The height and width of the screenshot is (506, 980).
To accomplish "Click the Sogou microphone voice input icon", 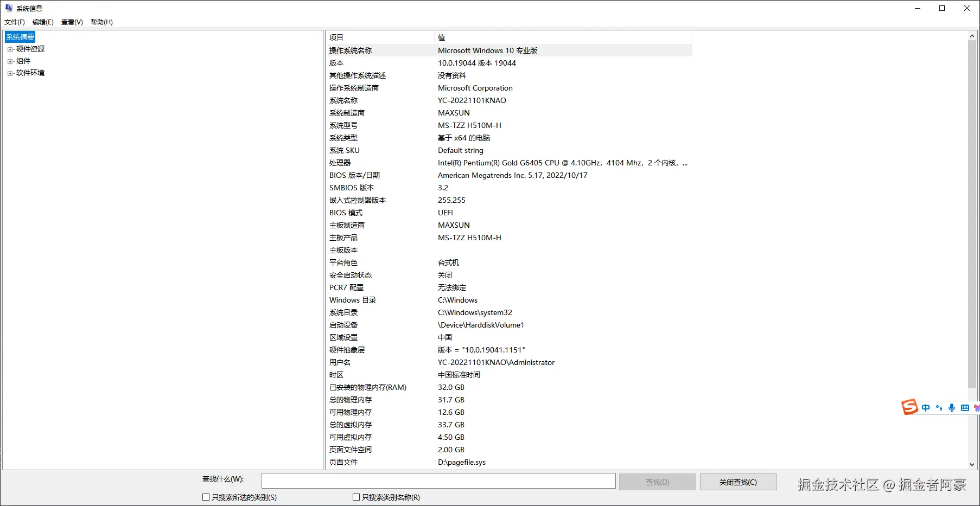I will pyautogui.click(x=952, y=408).
